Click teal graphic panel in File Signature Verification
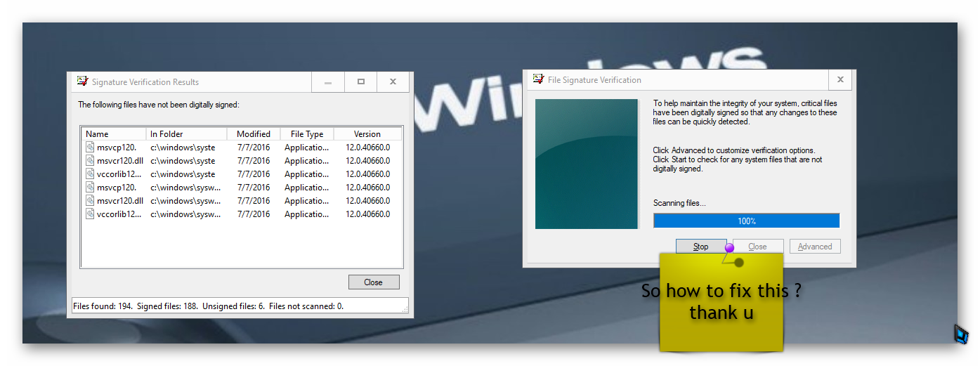This screenshot has height=366, width=980. (x=587, y=164)
